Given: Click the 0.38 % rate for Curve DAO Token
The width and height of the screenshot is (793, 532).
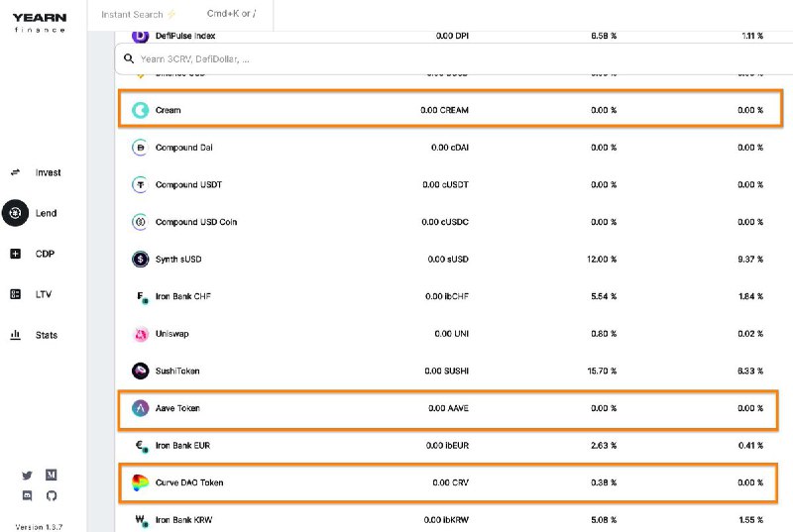Looking at the screenshot, I should point(604,482).
